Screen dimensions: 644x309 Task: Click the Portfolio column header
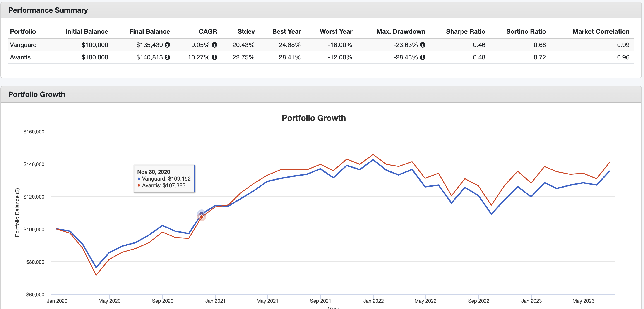click(23, 31)
